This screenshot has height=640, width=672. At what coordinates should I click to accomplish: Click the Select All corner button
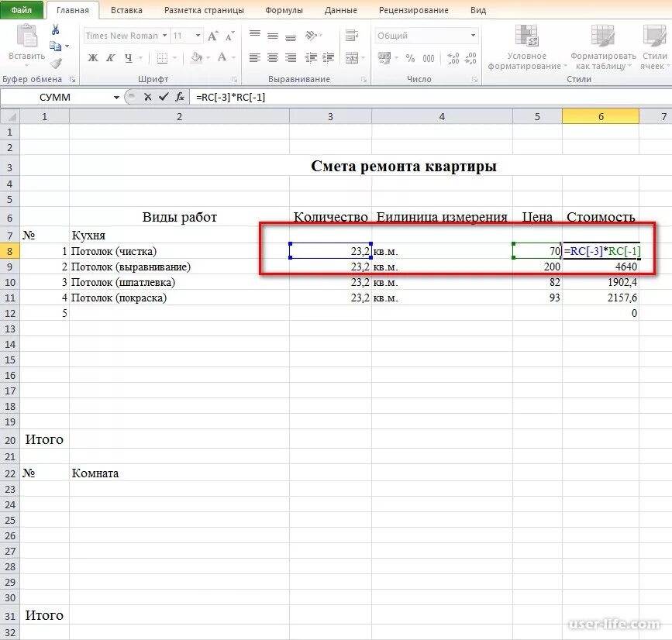[x=10, y=116]
